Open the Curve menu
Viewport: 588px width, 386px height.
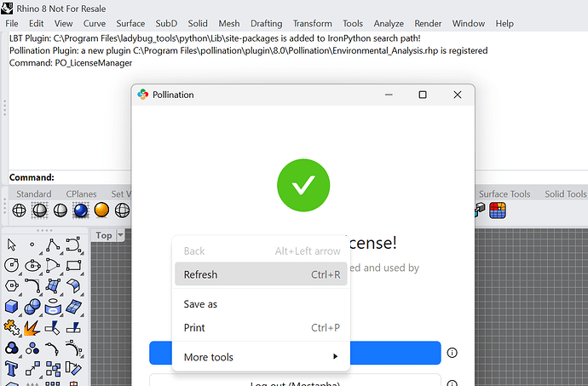(x=95, y=24)
